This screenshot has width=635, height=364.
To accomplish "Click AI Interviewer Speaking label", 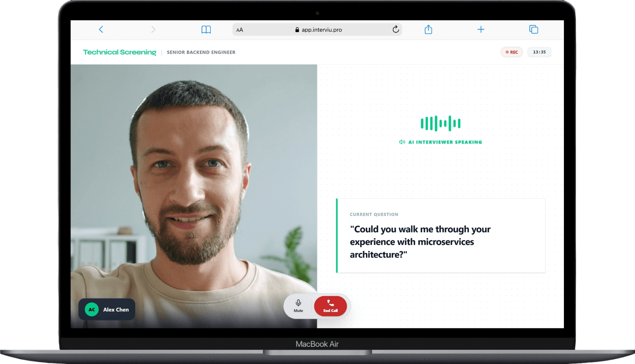I will click(x=445, y=142).
